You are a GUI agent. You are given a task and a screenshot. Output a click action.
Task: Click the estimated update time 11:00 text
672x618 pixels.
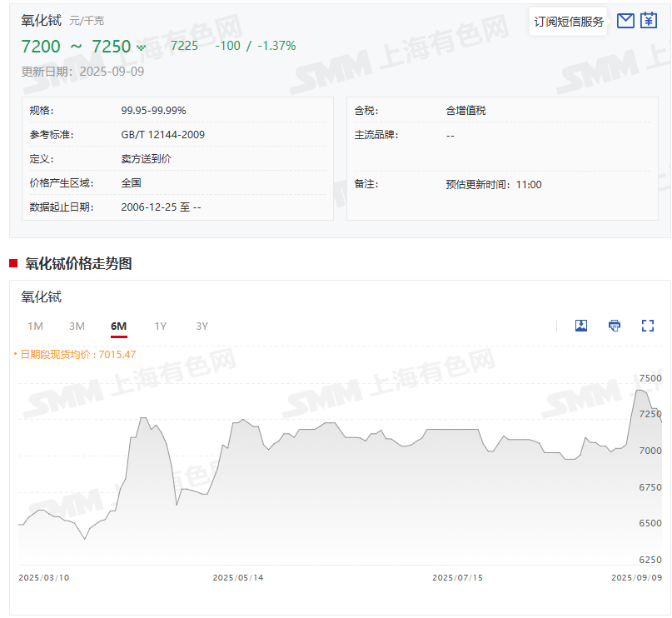click(494, 185)
